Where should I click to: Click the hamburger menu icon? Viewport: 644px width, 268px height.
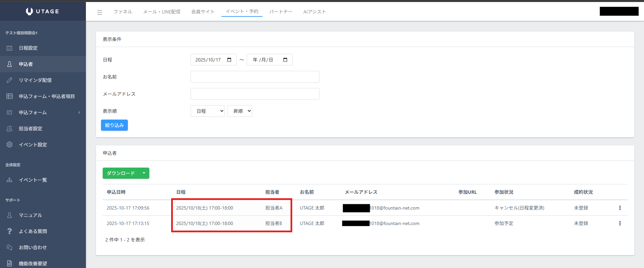[x=100, y=12]
